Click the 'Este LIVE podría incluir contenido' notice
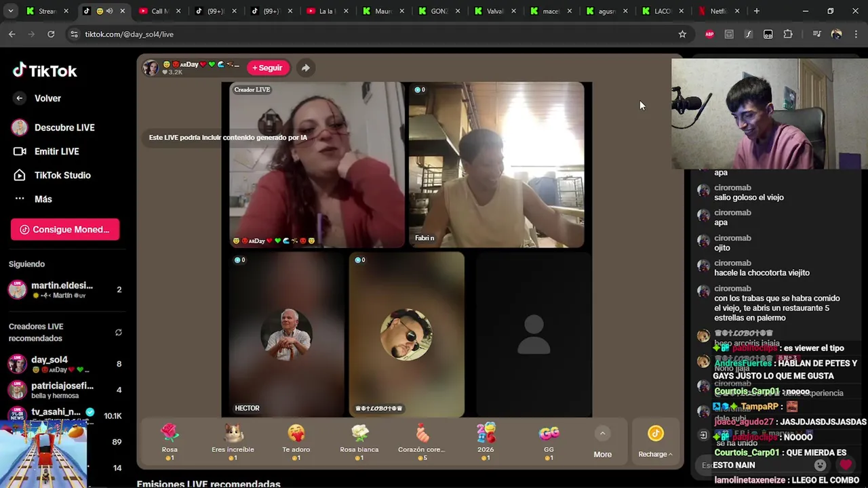The image size is (868, 488). [x=228, y=138]
